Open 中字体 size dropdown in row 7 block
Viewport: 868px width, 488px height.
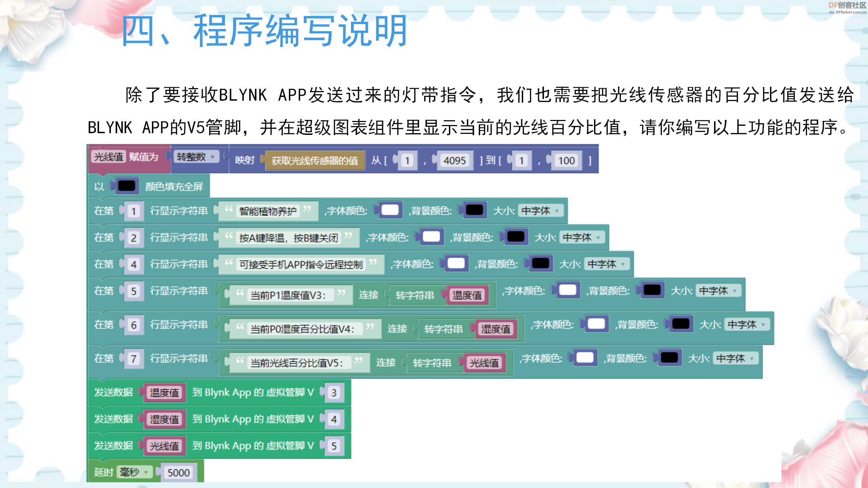(x=735, y=358)
